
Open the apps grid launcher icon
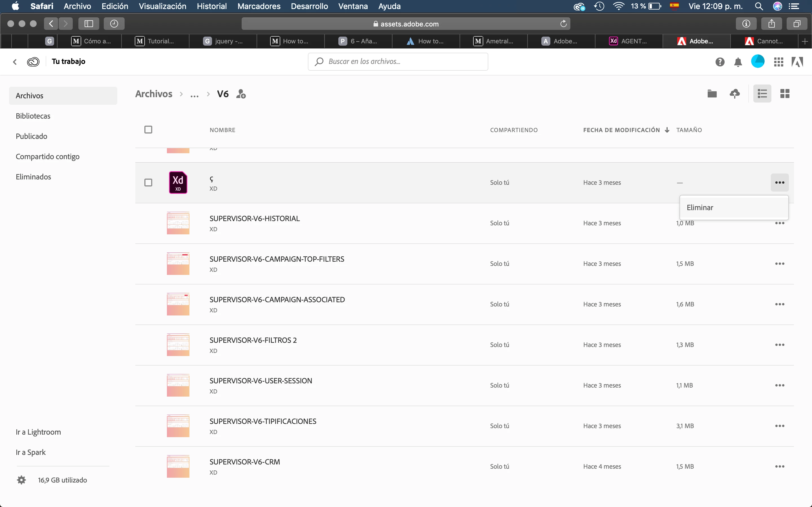coord(778,62)
